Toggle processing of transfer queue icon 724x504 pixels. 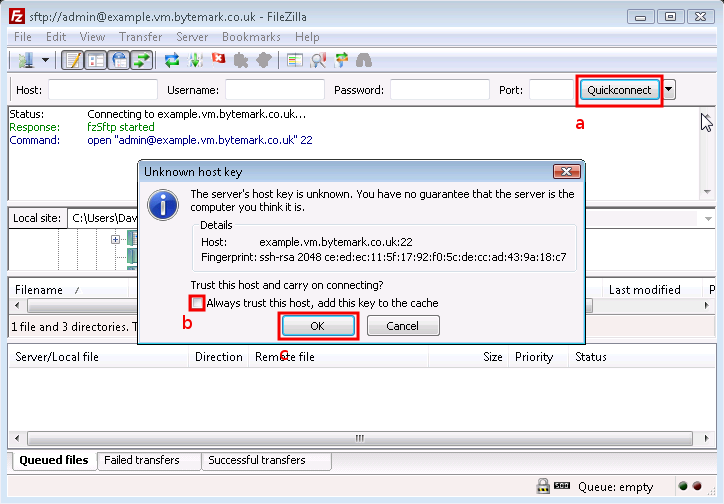(195, 60)
